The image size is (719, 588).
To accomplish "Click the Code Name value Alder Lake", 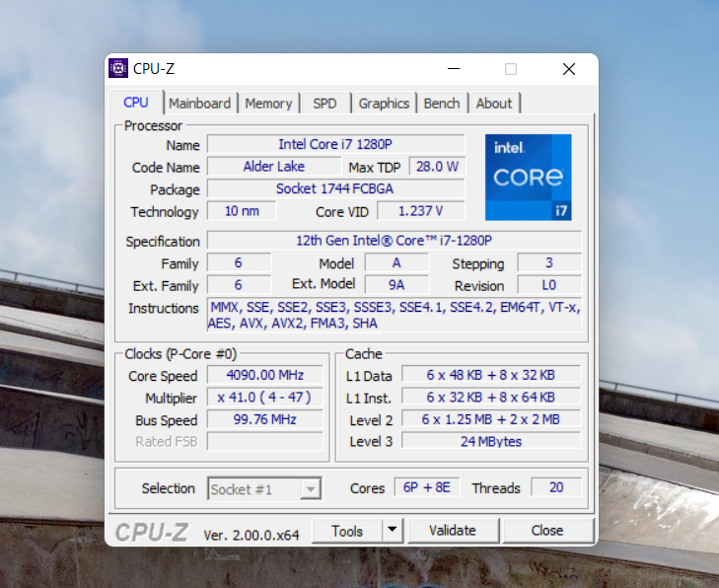I will (274, 166).
